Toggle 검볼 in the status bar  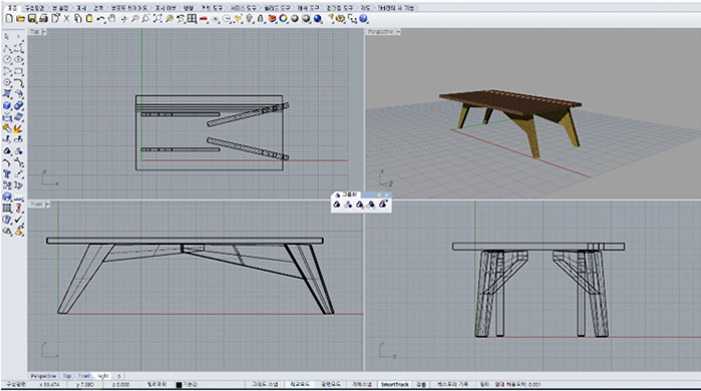[421, 384]
